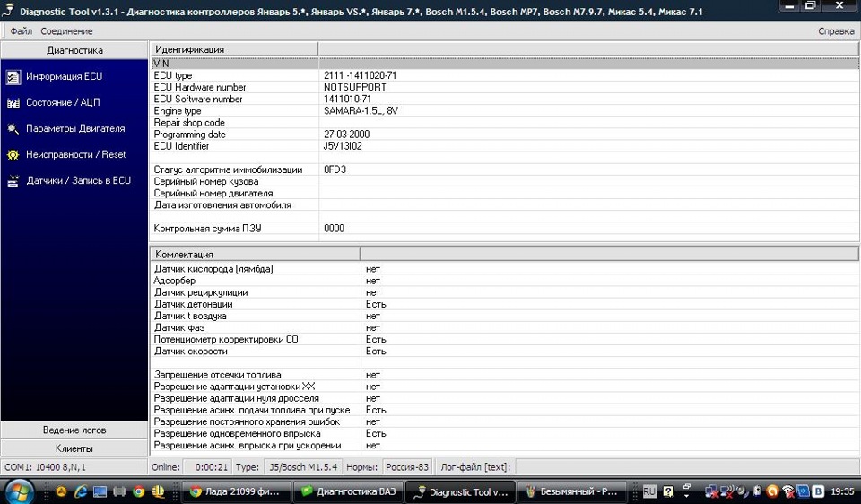Open the Файл menu
The width and height of the screenshot is (861, 504).
coord(21,31)
